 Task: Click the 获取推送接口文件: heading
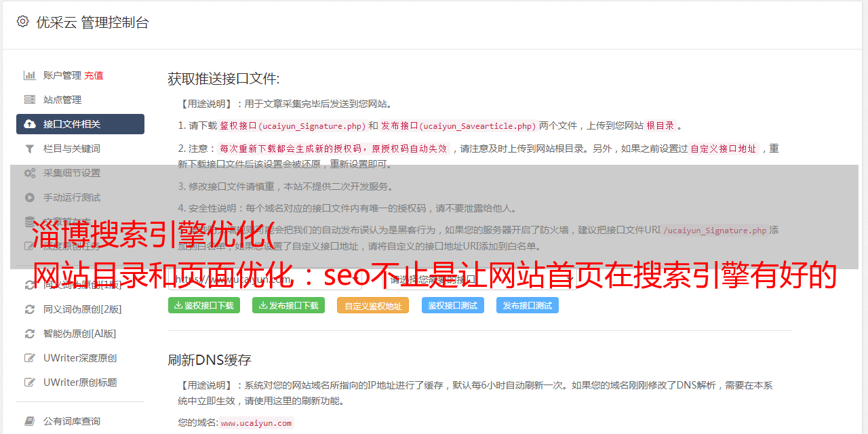pyautogui.click(x=224, y=79)
